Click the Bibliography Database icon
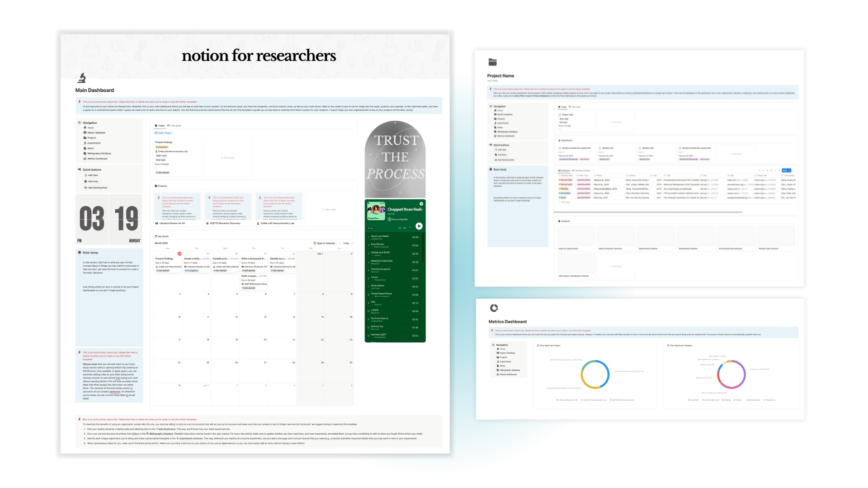This screenshot has height=488, width=868. click(x=85, y=153)
